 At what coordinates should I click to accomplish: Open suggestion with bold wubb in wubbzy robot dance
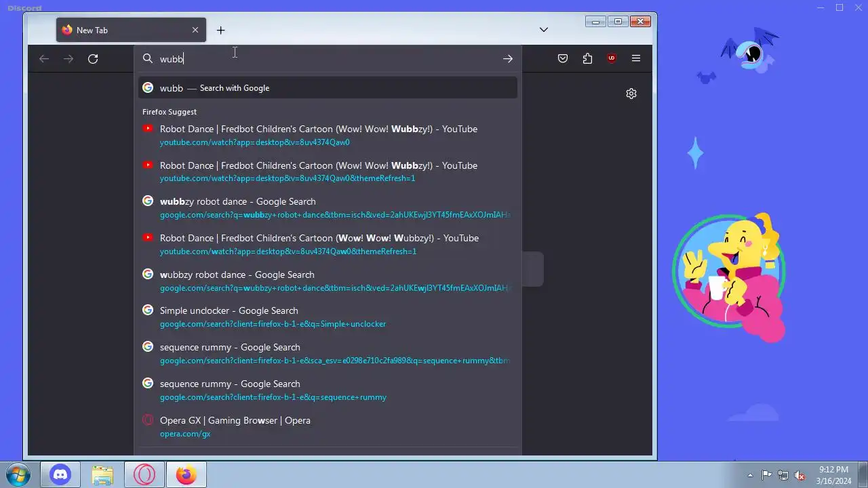tap(328, 208)
